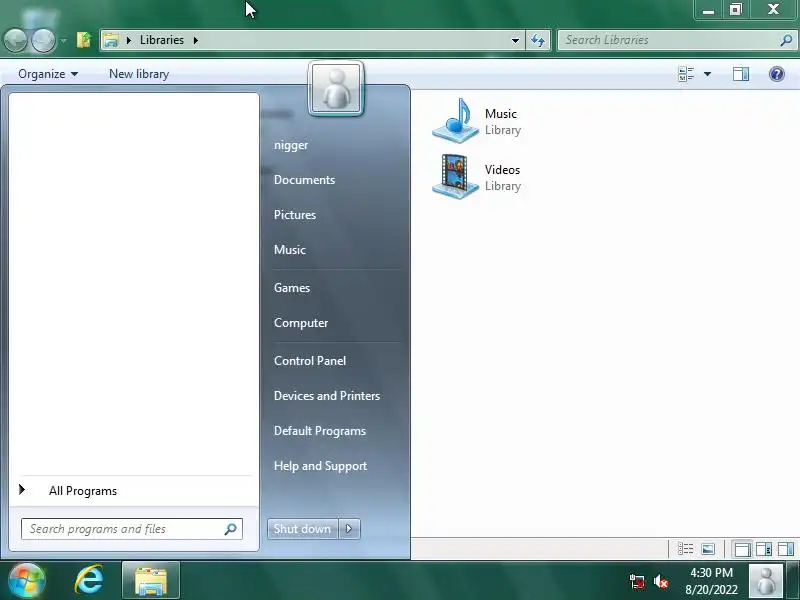The image size is (800, 600).
Task: Open Control Panel from the Start menu
Action: [x=310, y=361]
